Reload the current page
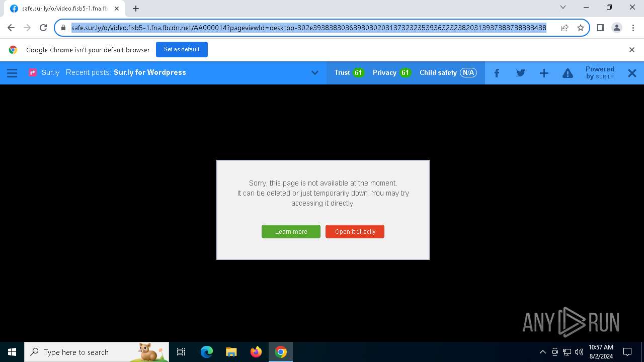The image size is (644, 362). click(43, 28)
